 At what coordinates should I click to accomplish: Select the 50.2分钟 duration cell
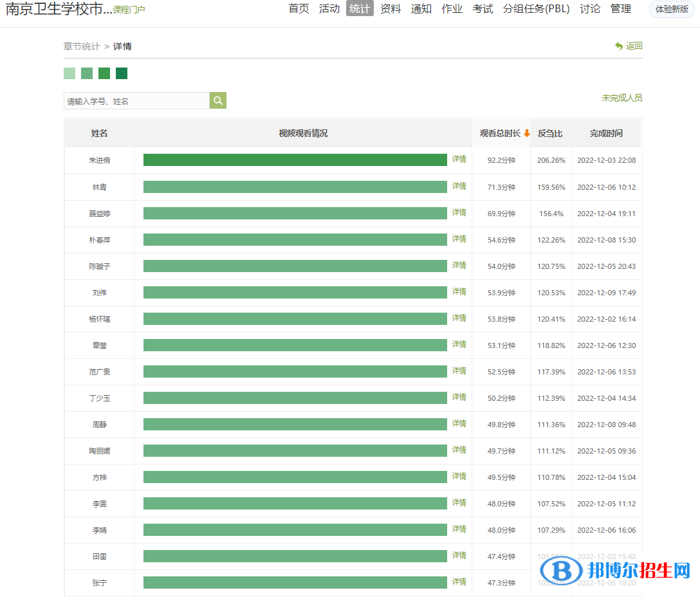click(501, 398)
